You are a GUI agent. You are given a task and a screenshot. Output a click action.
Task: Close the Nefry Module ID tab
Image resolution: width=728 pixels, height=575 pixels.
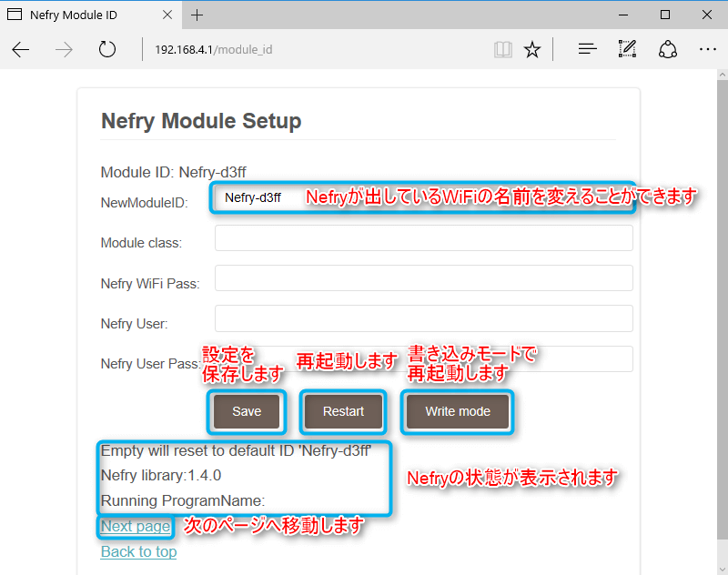(167, 15)
